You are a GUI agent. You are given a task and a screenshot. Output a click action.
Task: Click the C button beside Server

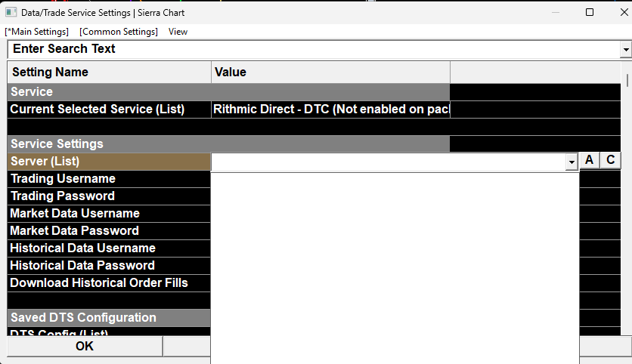[x=611, y=160]
